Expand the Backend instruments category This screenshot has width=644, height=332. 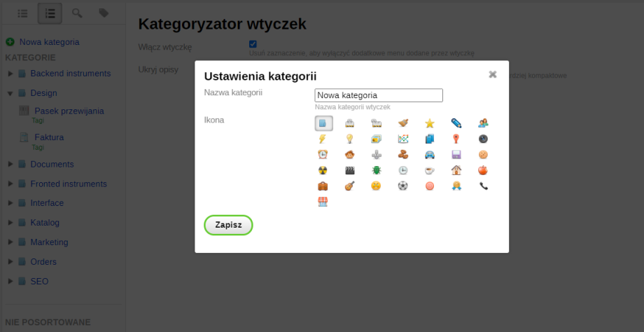click(x=10, y=74)
